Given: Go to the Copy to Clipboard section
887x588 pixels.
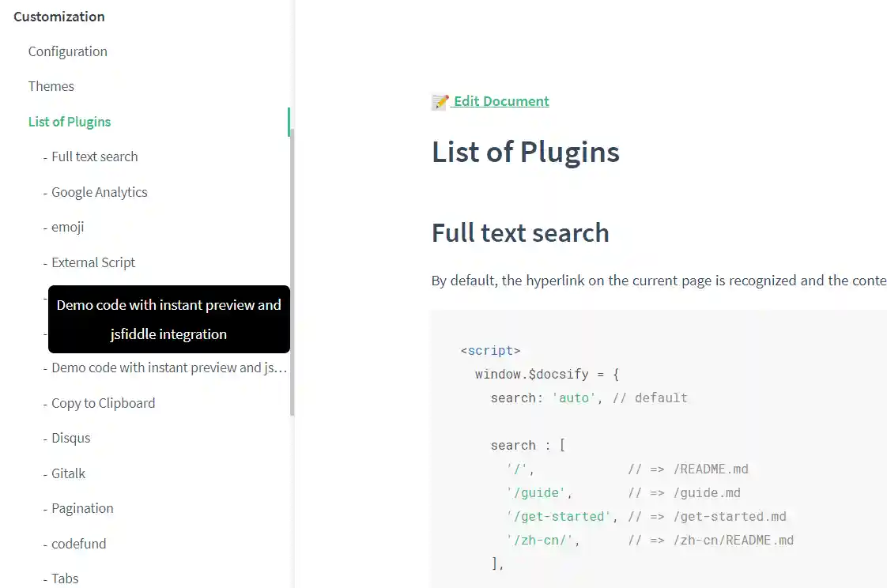Looking at the screenshot, I should coord(104,403).
